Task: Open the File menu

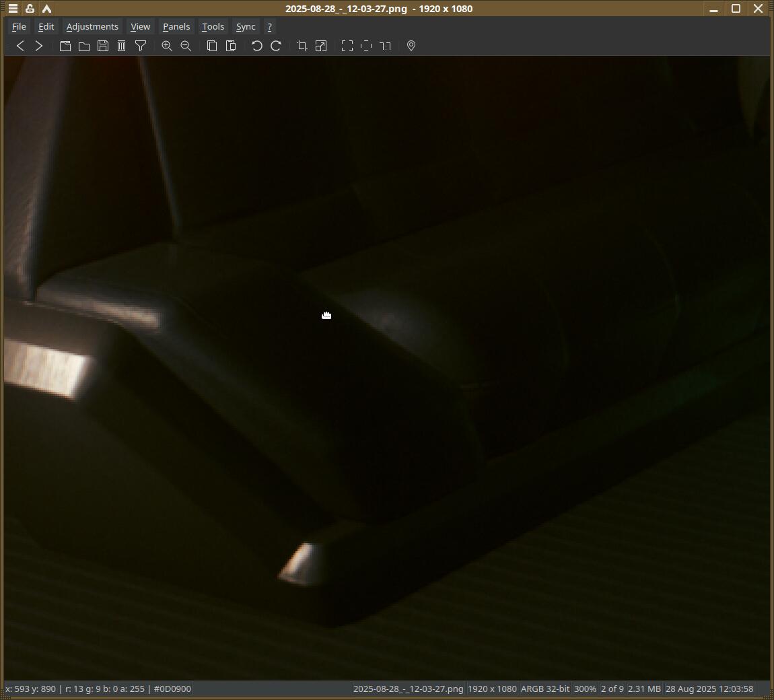Action: [19, 27]
